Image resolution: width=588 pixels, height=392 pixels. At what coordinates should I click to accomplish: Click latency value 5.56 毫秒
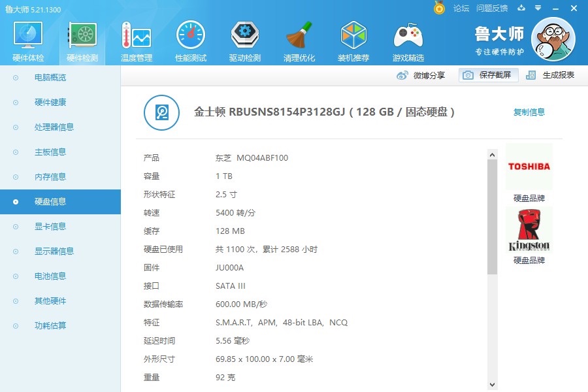coord(233,341)
